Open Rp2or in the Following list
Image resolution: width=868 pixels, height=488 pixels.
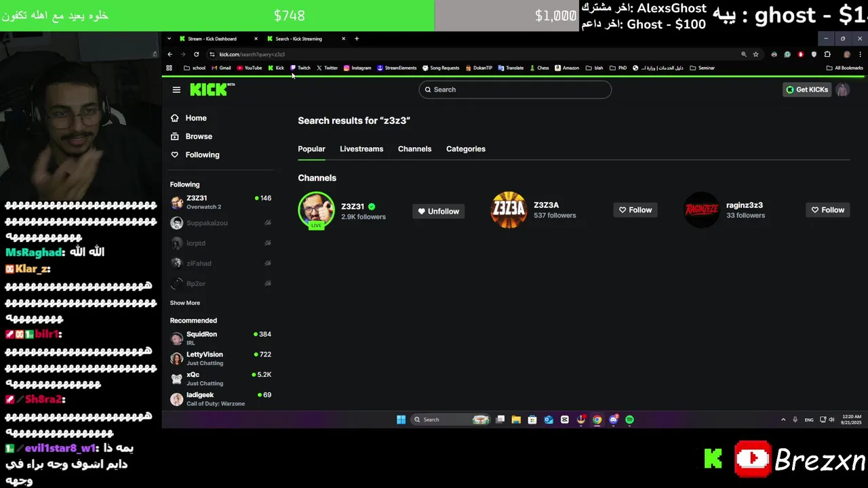click(220, 283)
